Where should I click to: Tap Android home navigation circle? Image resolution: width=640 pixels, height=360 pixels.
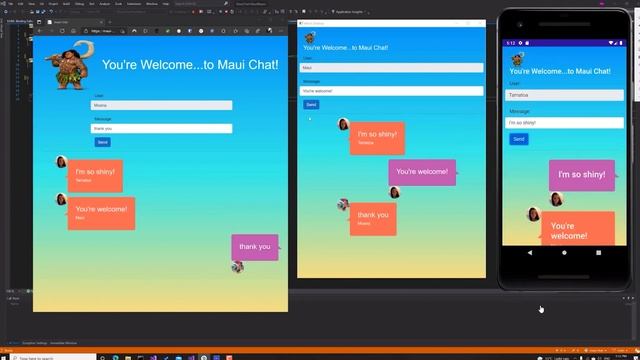tap(564, 253)
